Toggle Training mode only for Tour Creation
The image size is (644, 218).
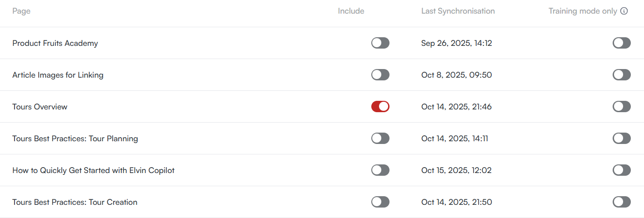(x=621, y=202)
